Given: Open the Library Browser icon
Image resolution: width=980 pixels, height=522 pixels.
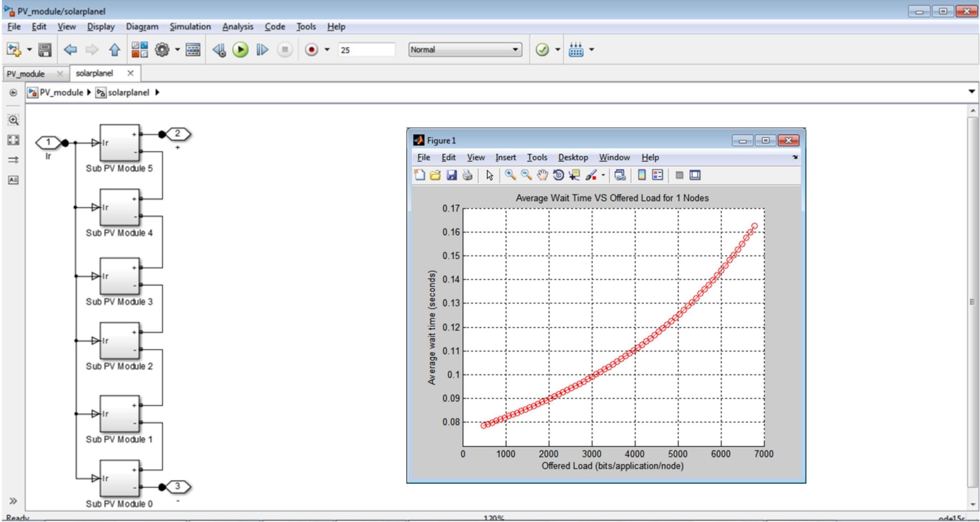Looking at the screenshot, I should (x=140, y=50).
